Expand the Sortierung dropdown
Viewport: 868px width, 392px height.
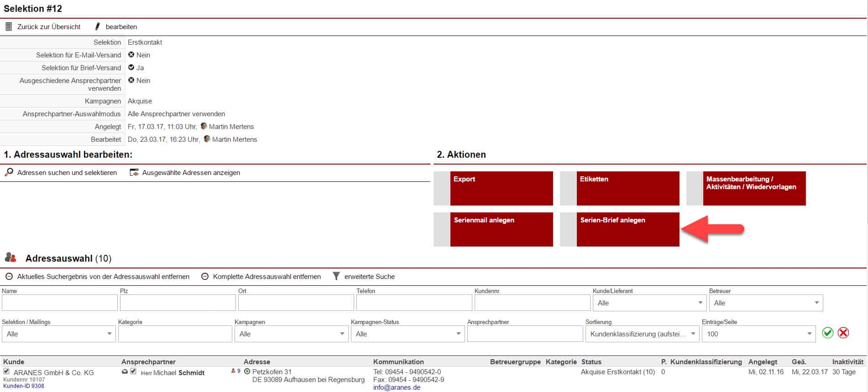(642, 334)
